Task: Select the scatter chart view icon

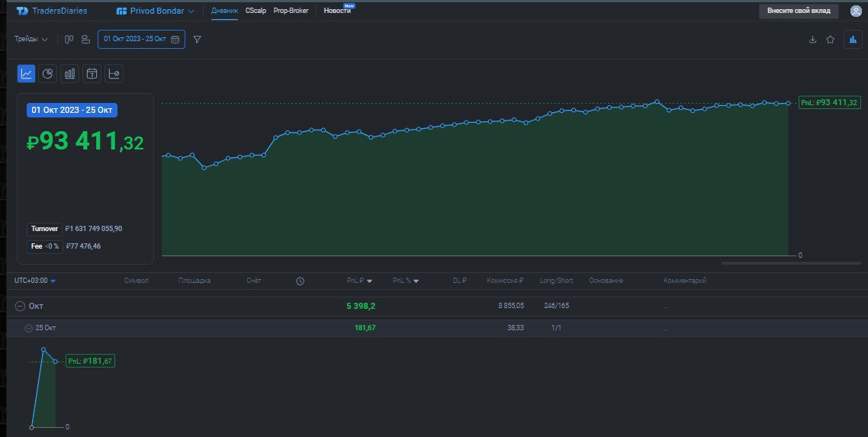Action: click(114, 73)
